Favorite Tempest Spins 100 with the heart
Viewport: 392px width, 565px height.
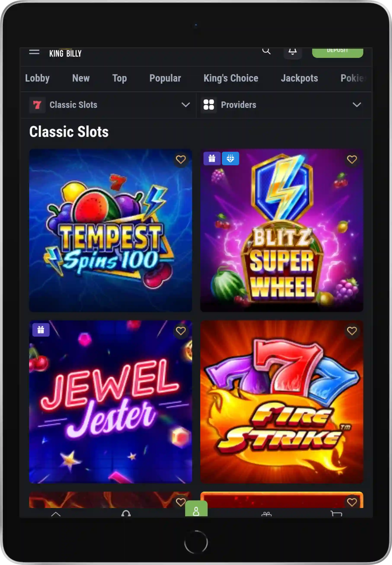click(181, 160)
